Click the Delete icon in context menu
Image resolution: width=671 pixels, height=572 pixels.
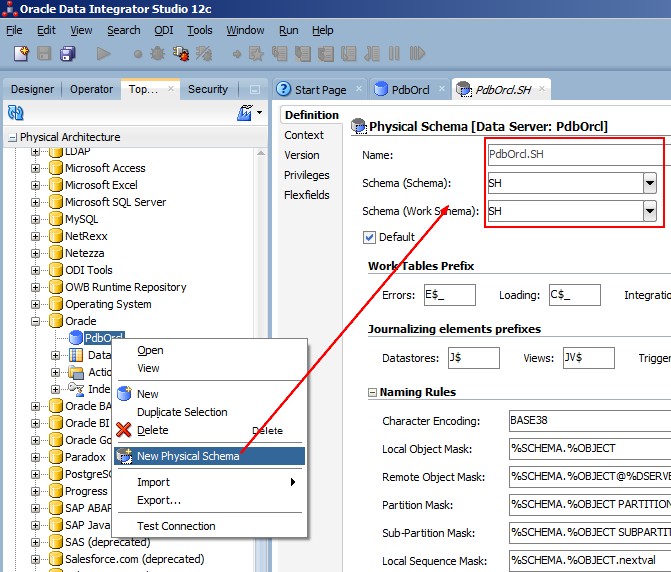pos(124,430)
